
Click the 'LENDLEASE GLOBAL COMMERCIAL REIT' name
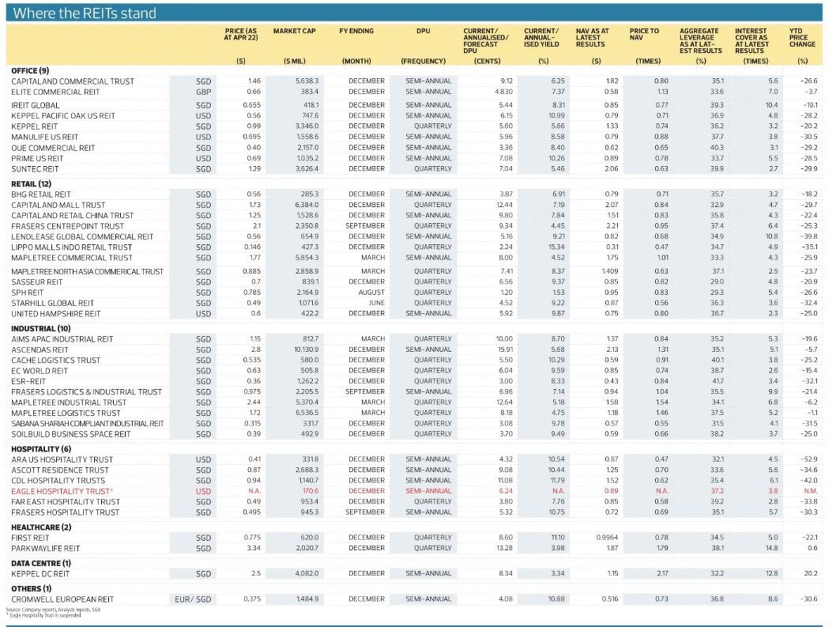coord(82,237)
